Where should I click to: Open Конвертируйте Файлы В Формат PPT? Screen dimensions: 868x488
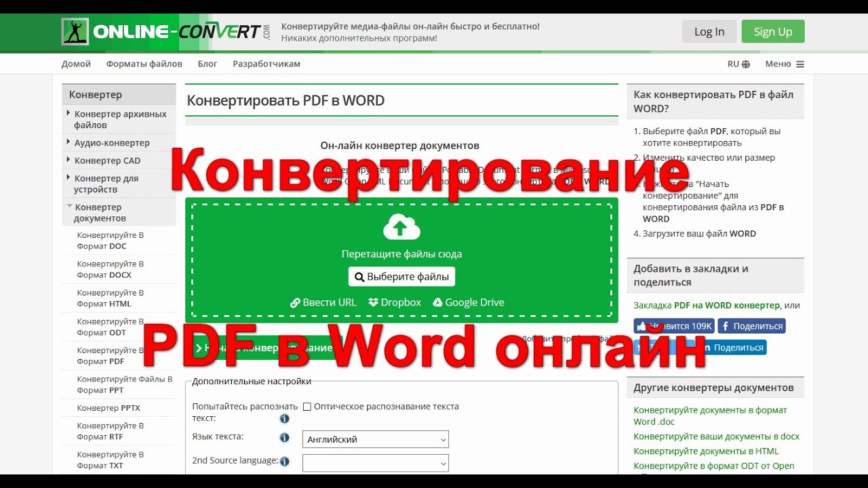point(124,384)
